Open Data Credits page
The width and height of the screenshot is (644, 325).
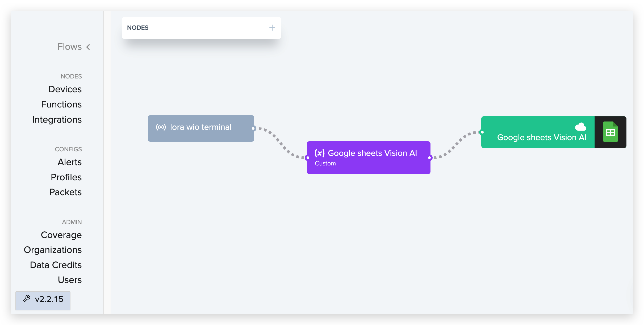[x=56, y=265]
